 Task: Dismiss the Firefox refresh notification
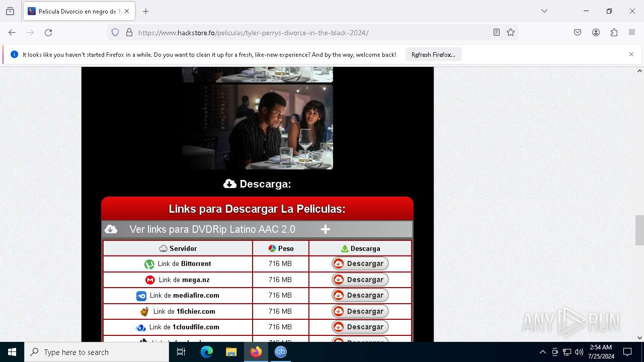[x=631, y=54]
